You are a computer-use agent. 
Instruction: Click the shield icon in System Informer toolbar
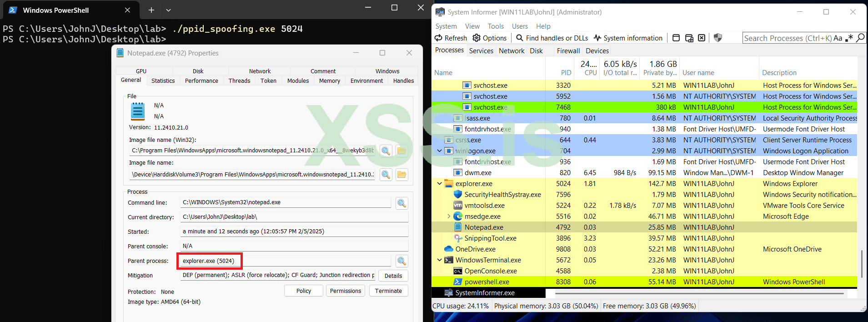(x=718, y=38)
